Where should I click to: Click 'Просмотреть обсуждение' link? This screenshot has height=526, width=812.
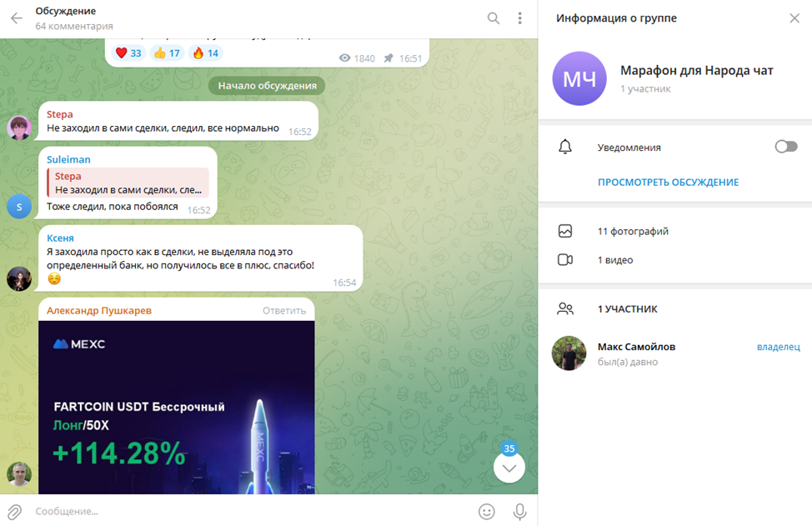(668, 183)
